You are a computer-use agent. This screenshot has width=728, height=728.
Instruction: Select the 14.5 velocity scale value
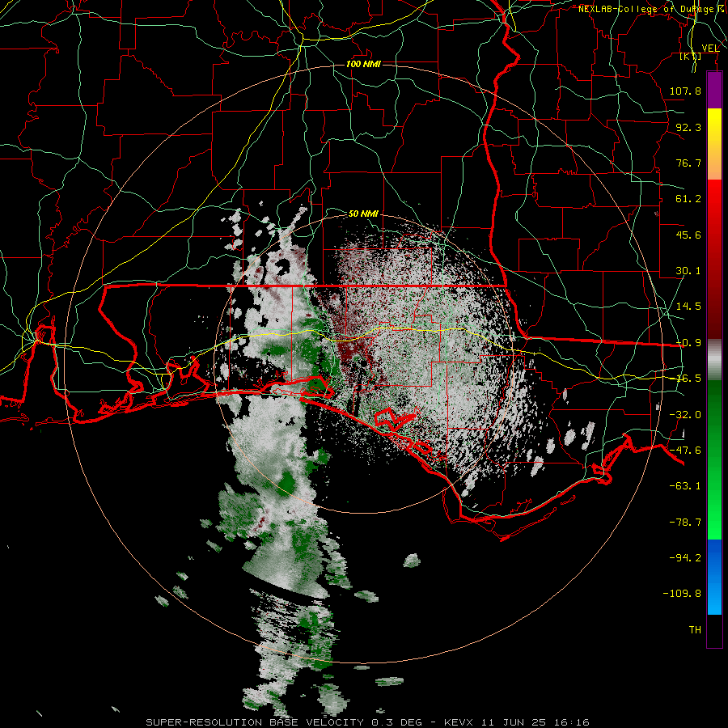688,307
